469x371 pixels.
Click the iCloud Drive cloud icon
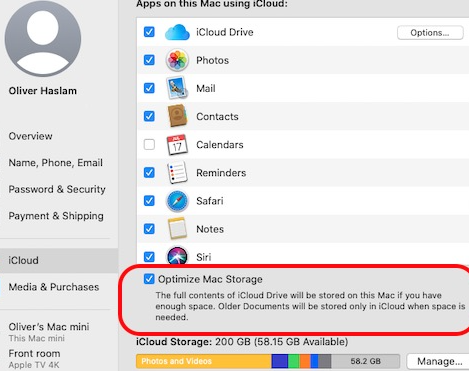(177, 32)
